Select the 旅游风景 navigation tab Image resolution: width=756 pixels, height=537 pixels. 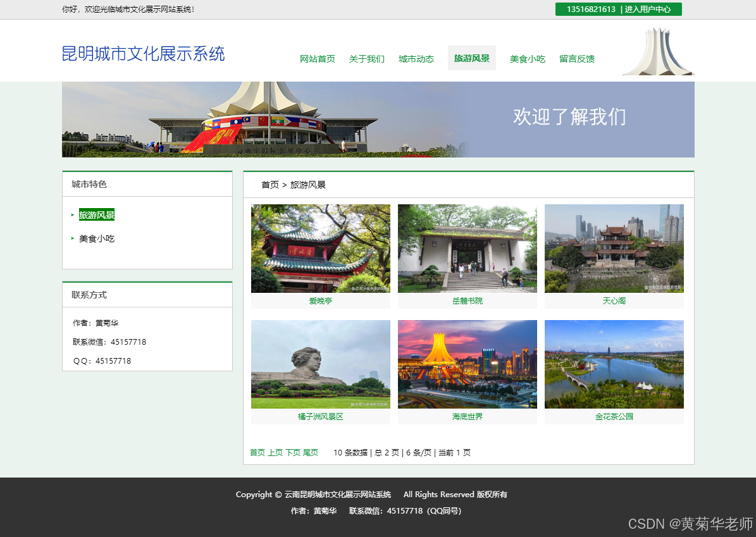471,58
